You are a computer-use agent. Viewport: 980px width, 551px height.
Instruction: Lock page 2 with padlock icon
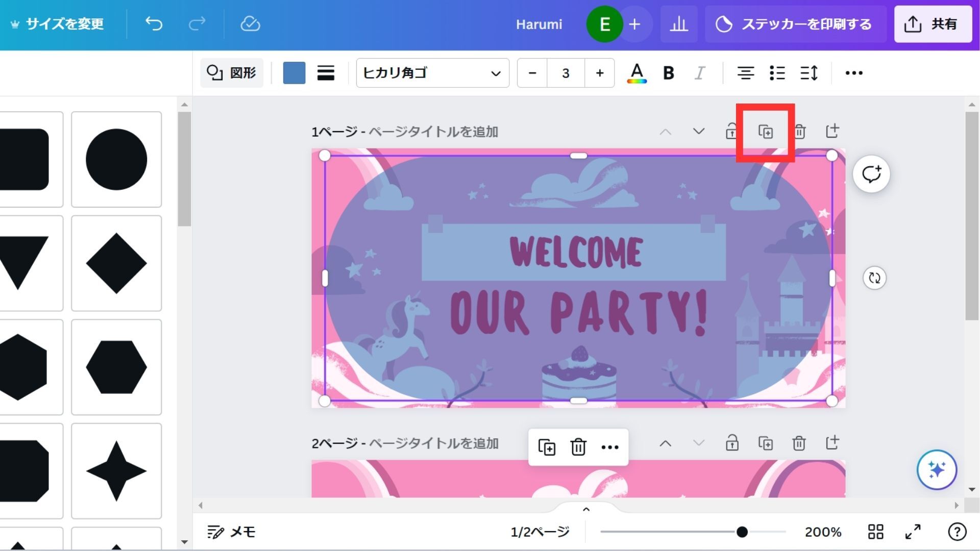(732, 443)
